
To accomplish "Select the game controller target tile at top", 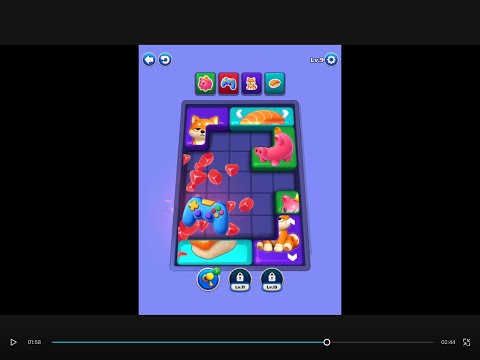I will pyautogui.click(x=228, y=83).
